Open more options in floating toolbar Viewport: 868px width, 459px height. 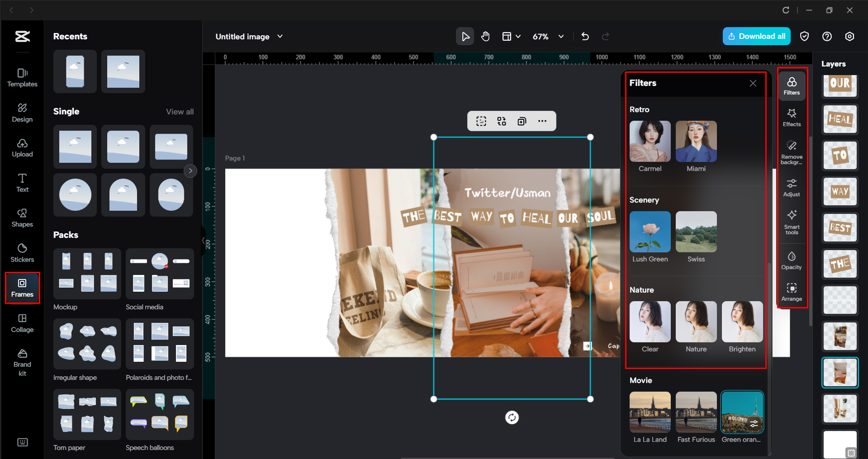[542, 121]
